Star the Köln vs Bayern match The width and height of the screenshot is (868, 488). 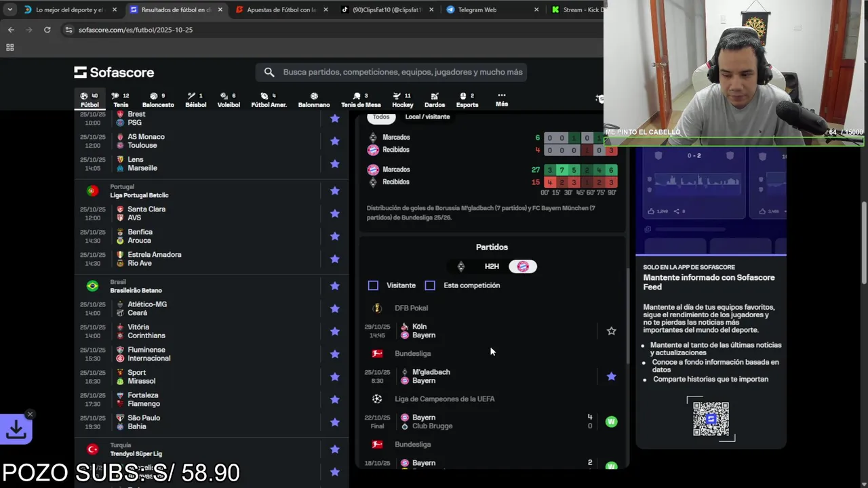coord(611,331)
